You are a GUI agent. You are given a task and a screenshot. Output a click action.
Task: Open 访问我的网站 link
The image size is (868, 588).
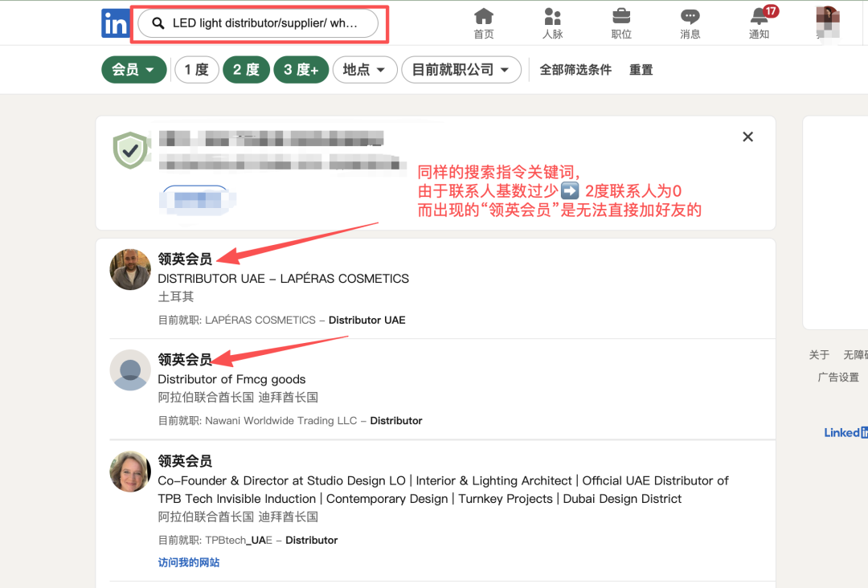coord(189,562)
